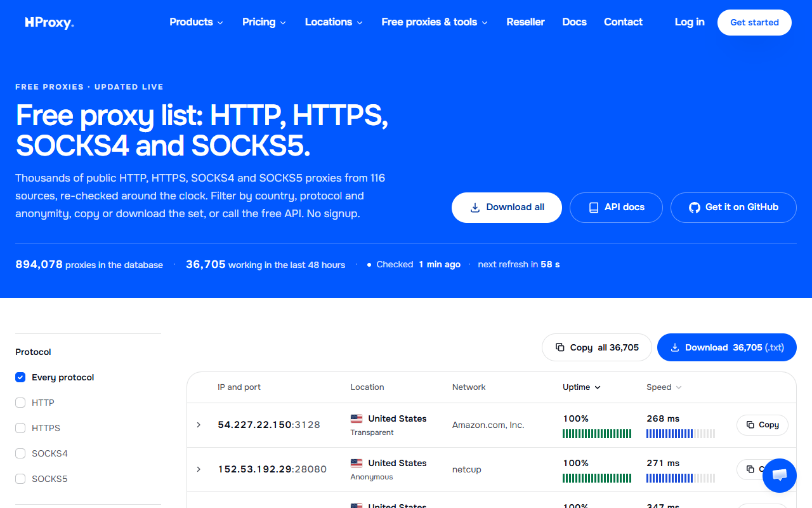
Task: Click the Copy all 36,705 button
Action: pos(597,347)
